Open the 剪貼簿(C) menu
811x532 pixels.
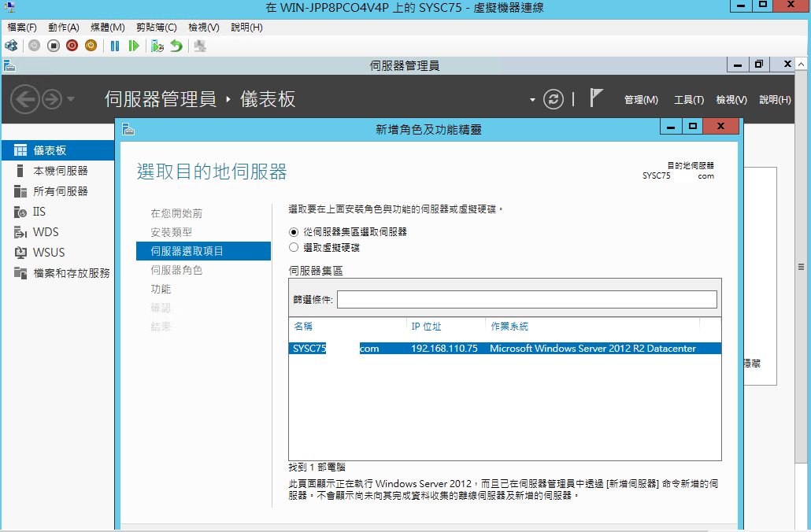pyautogui.click(x=156, y=28)
